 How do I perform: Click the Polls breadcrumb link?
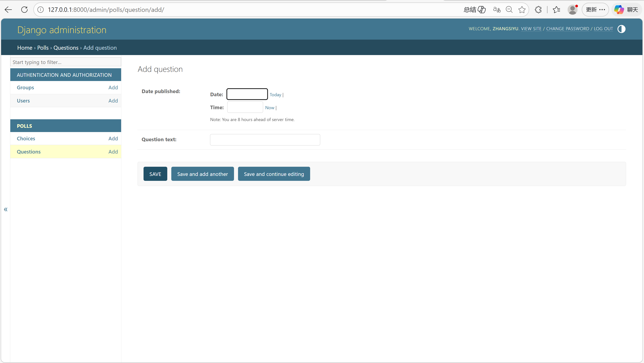pyautogui.click(x=43, y=48)
